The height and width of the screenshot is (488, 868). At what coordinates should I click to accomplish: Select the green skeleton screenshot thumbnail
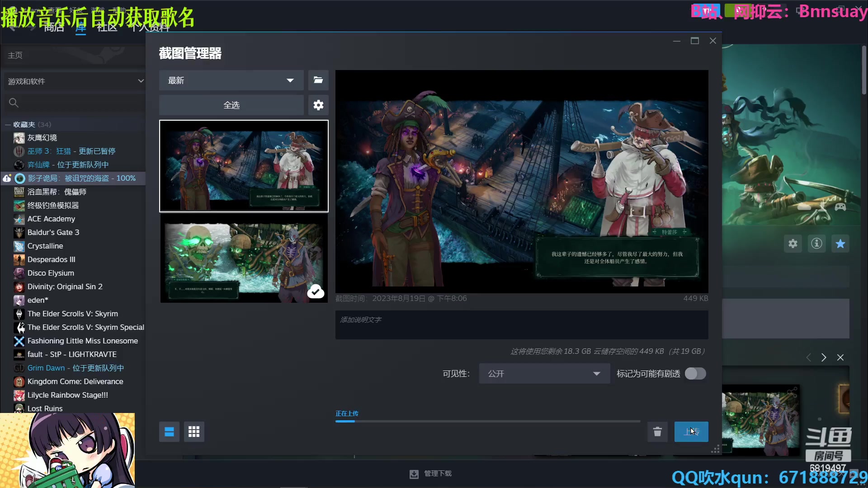244,258
